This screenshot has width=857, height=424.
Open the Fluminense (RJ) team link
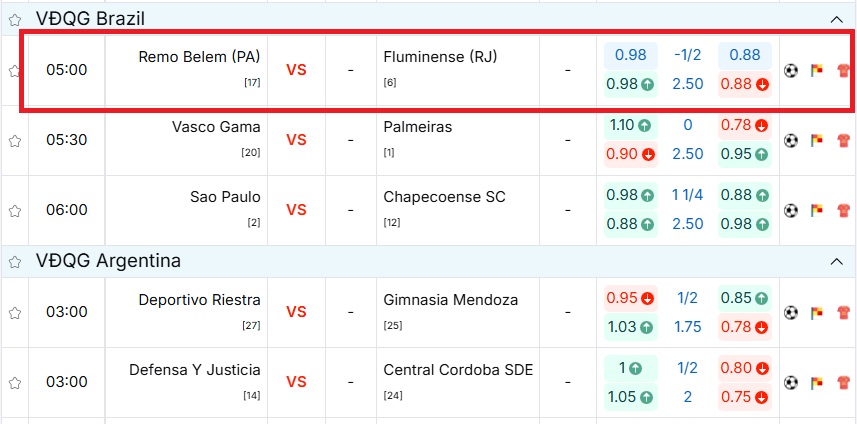440,57
